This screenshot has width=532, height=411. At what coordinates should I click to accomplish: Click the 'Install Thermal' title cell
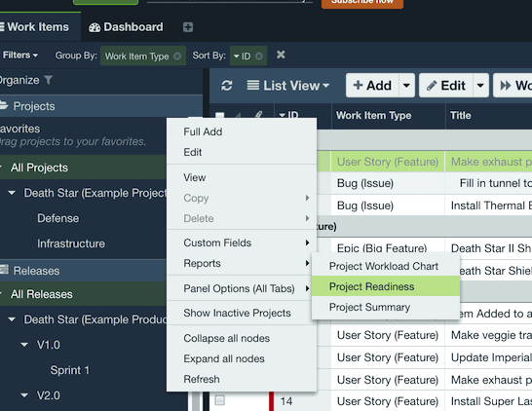coord(488,205)
